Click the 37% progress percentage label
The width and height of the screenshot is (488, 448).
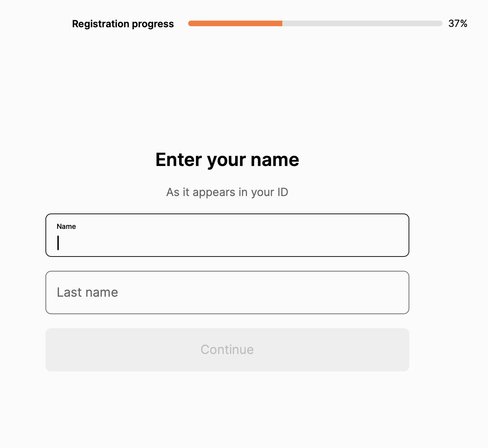pos(458,23)
